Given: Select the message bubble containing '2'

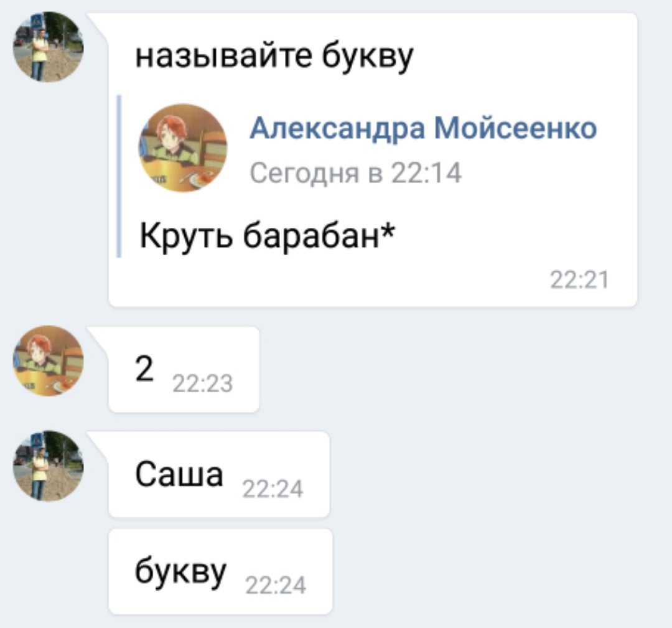Looking at the screenshot, I should [184, 369].
